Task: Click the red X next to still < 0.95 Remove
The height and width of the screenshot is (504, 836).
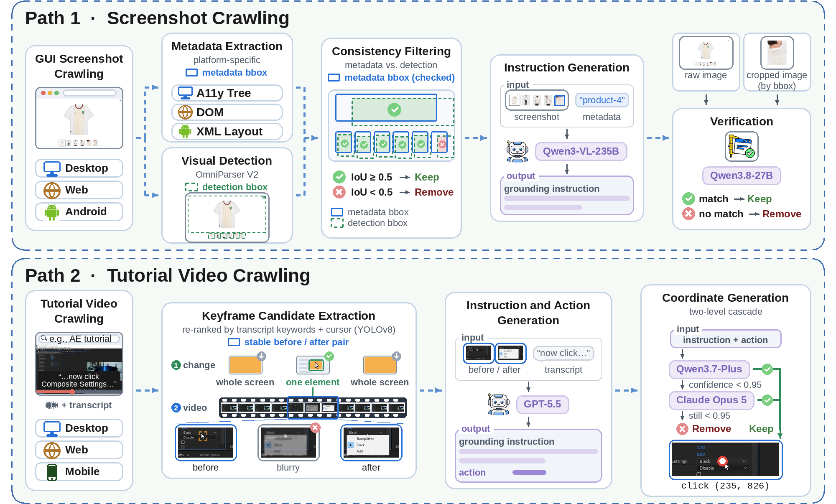Action: click(x=682, y=429)
